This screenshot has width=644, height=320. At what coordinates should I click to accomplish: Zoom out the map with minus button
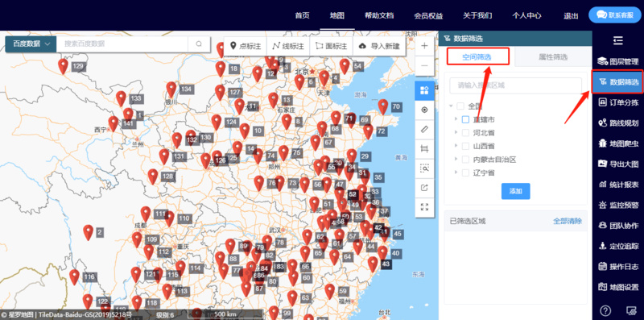point(425,65)
